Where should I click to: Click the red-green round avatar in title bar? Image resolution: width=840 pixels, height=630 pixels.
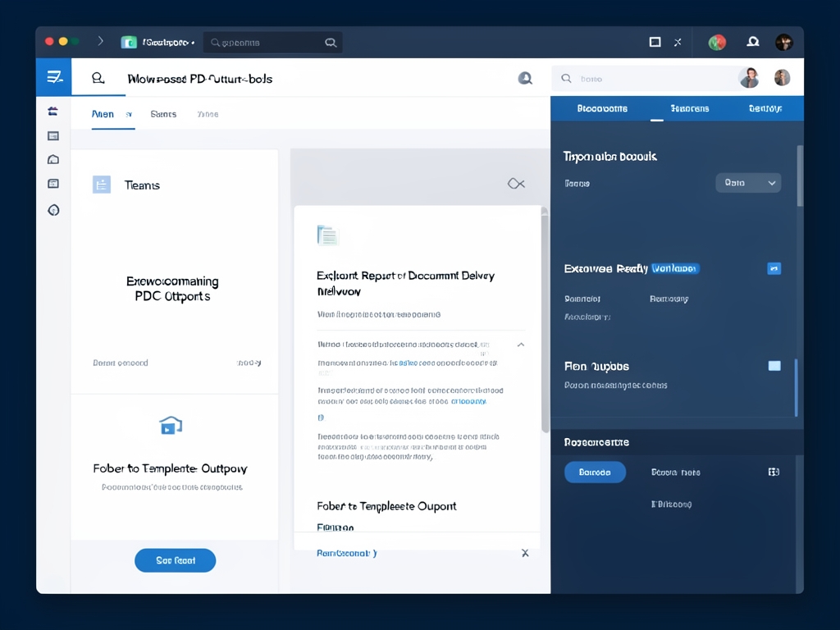[717, 43]
